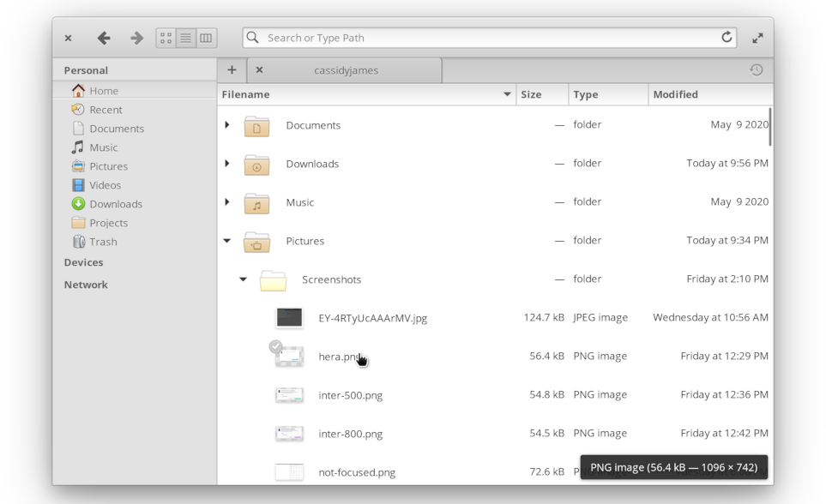Screen dimensions: 826x504
Task: Sort files by the Modified column
Action: click(675, 94)
